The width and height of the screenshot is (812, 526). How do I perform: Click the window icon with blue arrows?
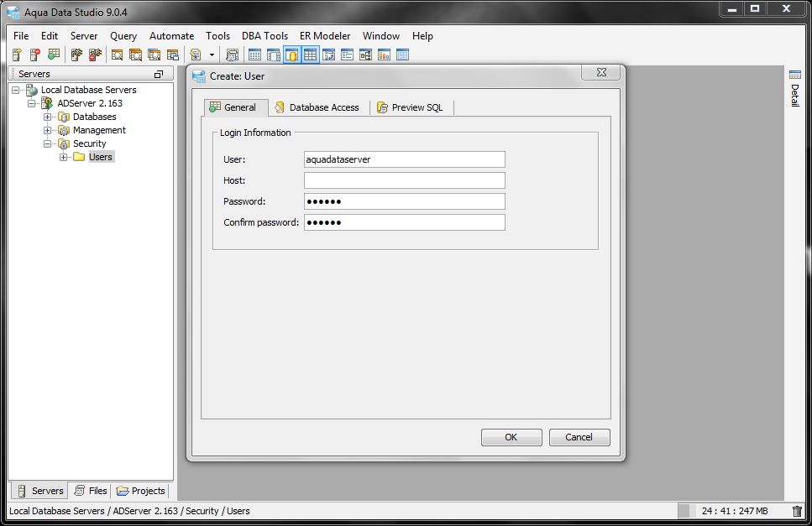[329, 55]
